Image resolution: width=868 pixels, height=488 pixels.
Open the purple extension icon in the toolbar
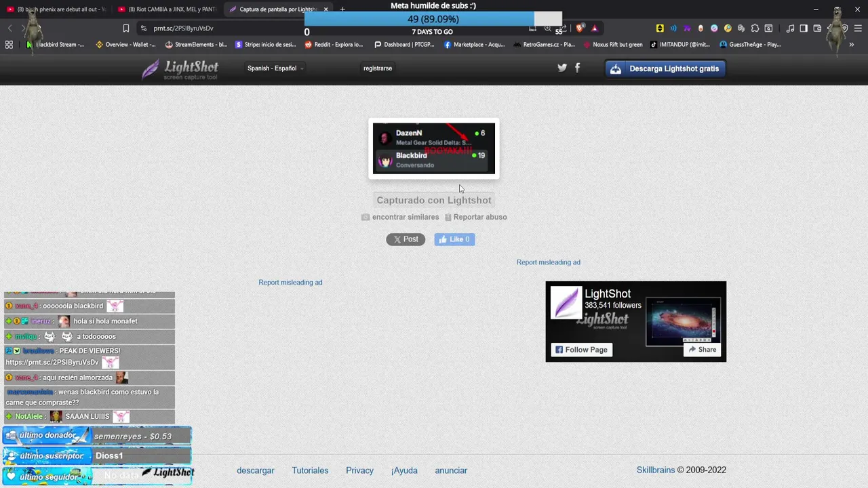[x=687, y=28]
